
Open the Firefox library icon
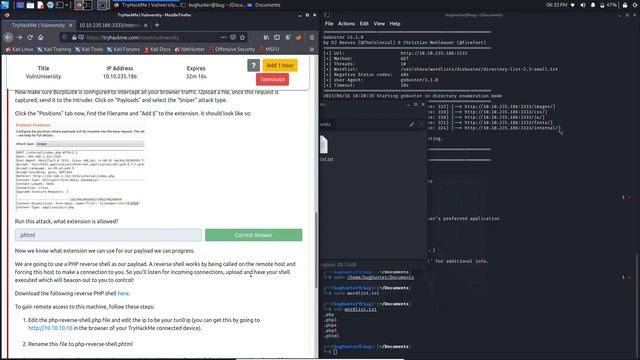click(266, 37)
